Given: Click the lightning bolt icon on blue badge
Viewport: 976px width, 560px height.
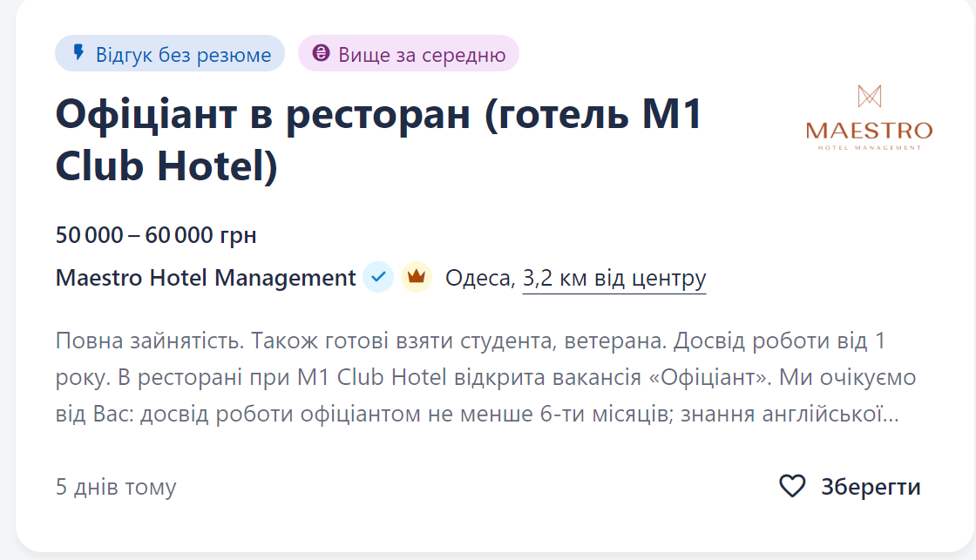Looking at the screenshot, I should pyautogui.click(x=80, y=53).
